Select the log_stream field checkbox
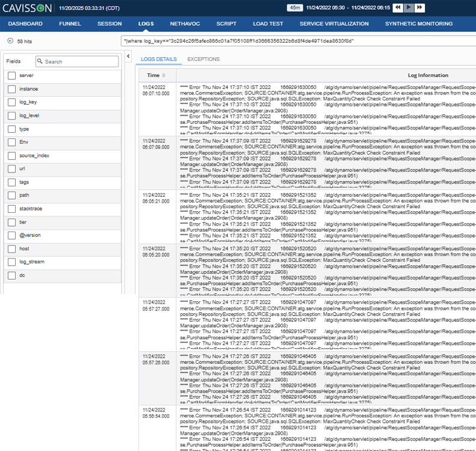This screenshot has width=476, height=451. click(x=11, y=262)
